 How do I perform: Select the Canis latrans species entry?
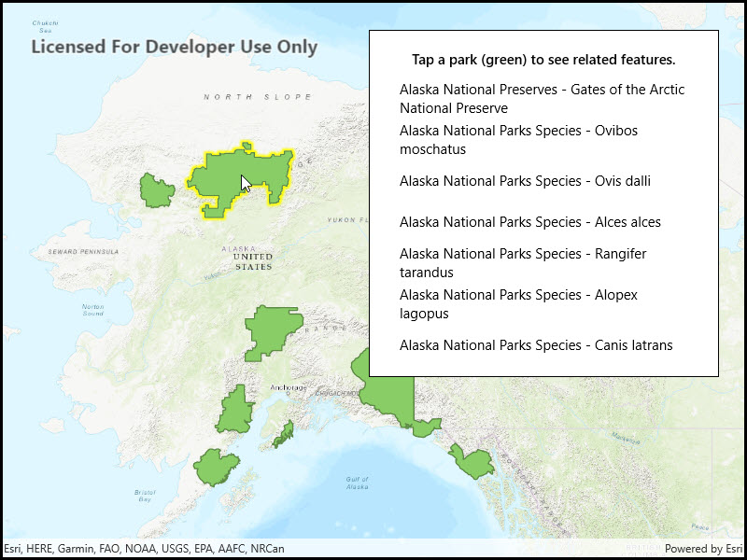(536, 345)
